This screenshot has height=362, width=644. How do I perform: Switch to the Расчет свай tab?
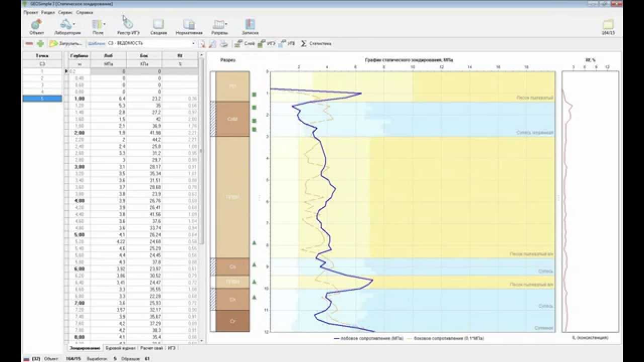pos(151,347)
